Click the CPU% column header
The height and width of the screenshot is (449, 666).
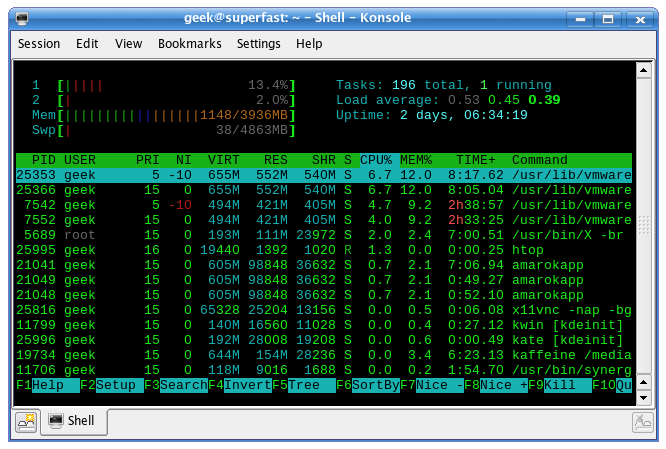(x=376, y=160)
